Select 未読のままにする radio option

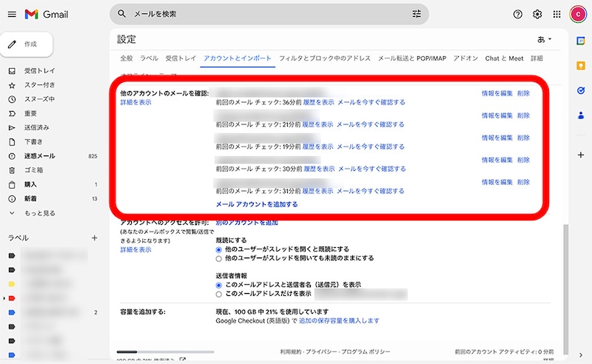[218, 259]
